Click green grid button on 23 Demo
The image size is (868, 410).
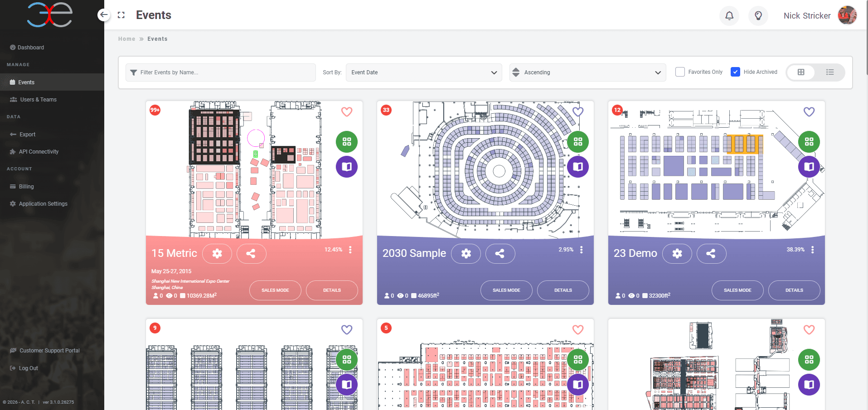[809, 142]
